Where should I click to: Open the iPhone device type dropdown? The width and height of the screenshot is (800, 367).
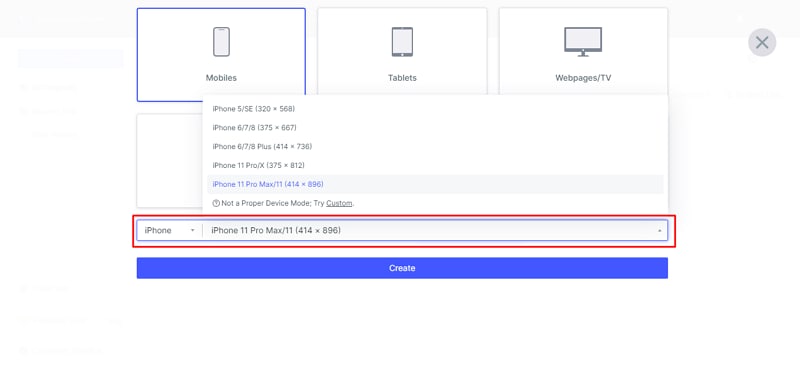pyautogui.click(x=169, y=231)
